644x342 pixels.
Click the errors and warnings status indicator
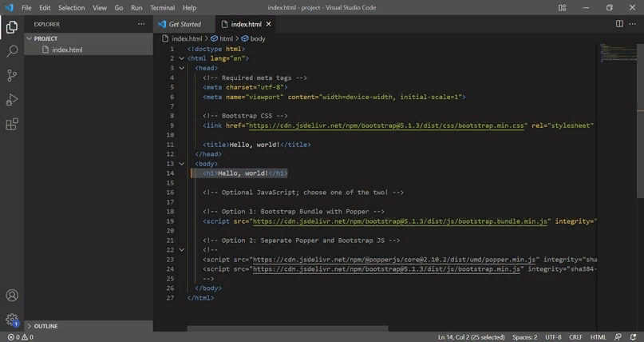[21, 337]
